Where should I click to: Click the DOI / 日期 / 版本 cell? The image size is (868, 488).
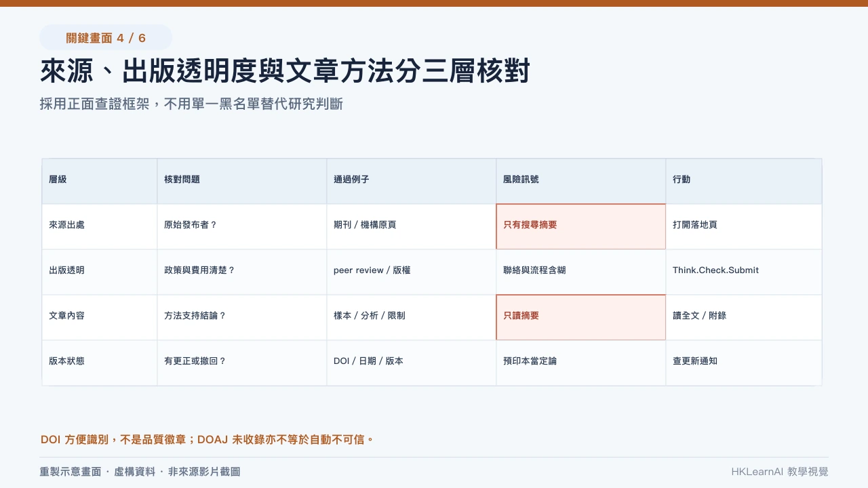coord(412,363)
